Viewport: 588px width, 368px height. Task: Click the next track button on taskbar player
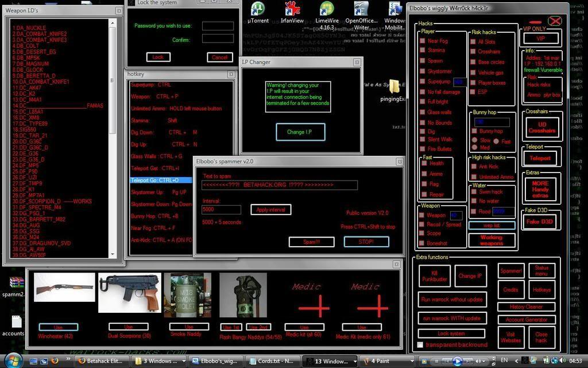click(467, 361)
